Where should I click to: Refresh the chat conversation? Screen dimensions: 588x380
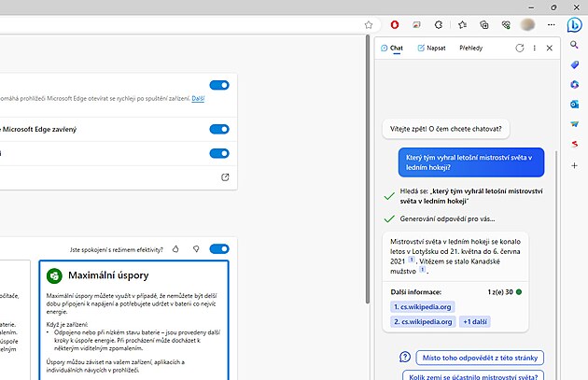[x=520, y=48]
